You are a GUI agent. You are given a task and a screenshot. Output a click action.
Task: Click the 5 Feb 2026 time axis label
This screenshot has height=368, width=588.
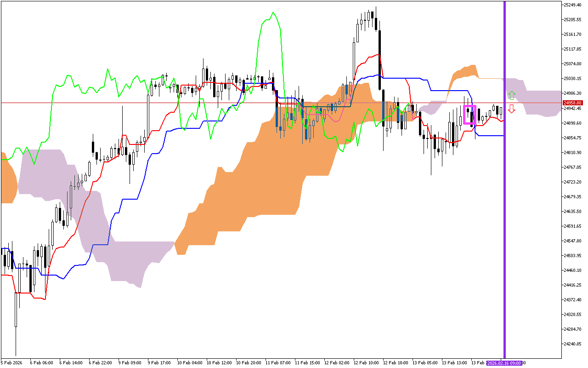pos(12,363)
